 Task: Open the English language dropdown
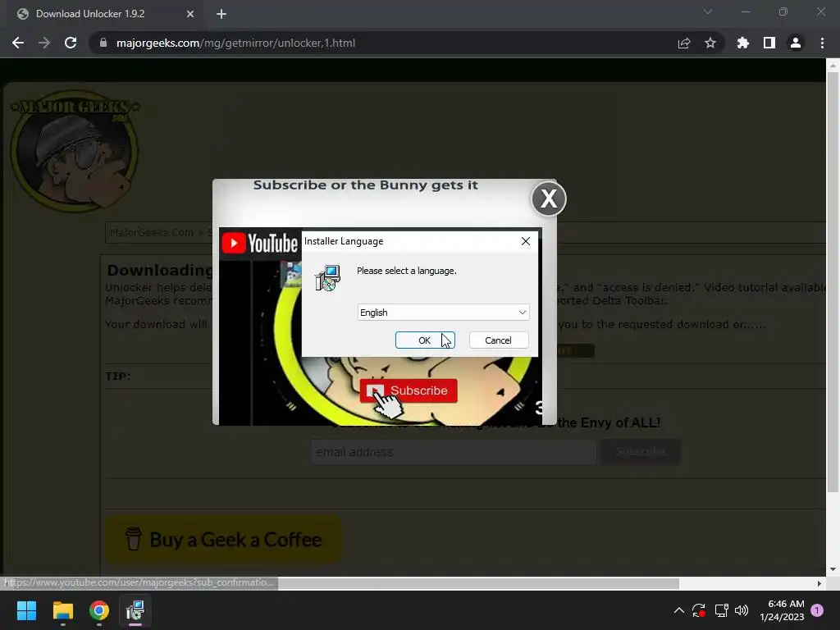[443, 313]
